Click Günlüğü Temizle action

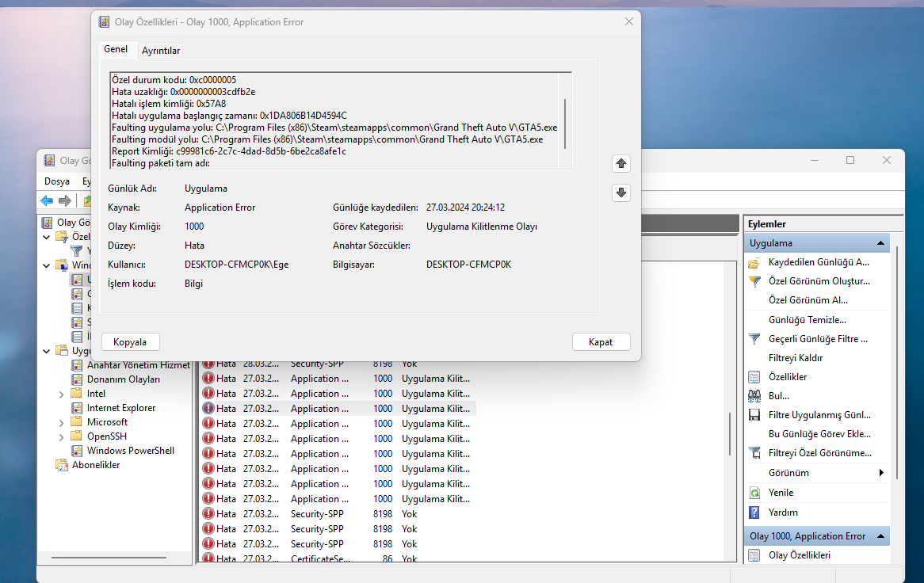tap(808, 320)
